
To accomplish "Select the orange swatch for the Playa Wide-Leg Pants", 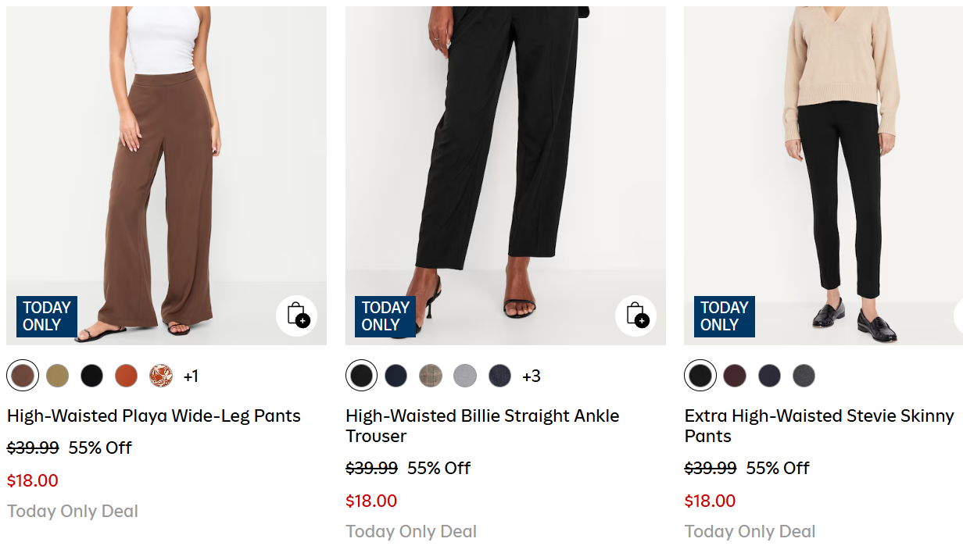I will click(126, 375).
